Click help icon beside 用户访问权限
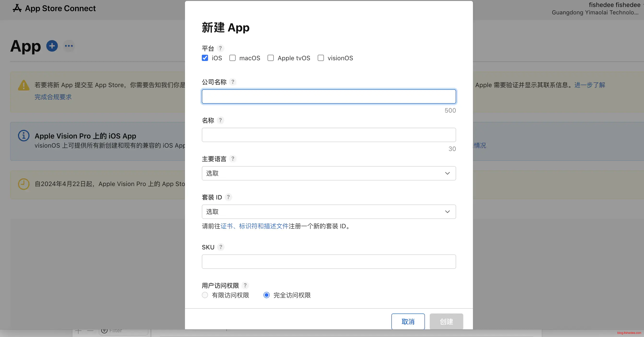Viewport: 644px width, 337px height. [x=245, y=285]
